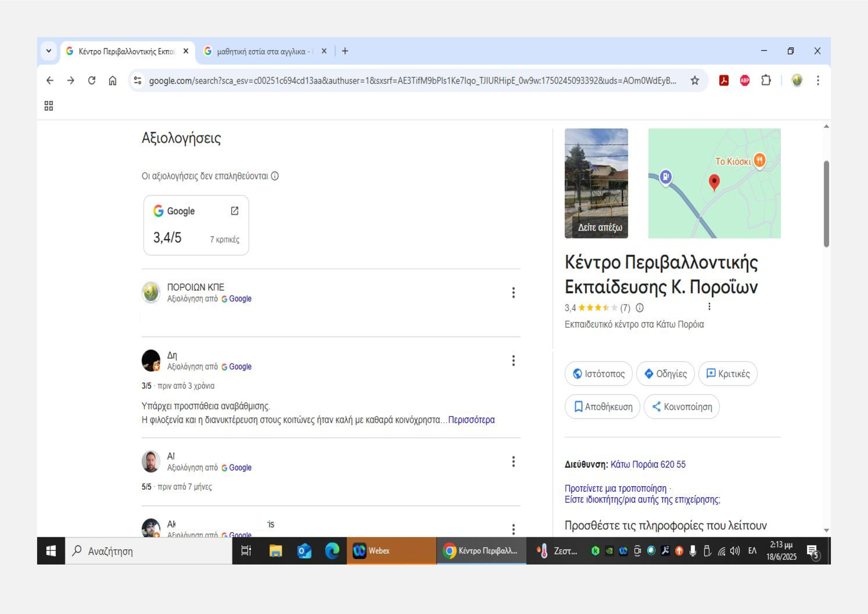Expand the tab search dropdown arrow

[49, 51]
